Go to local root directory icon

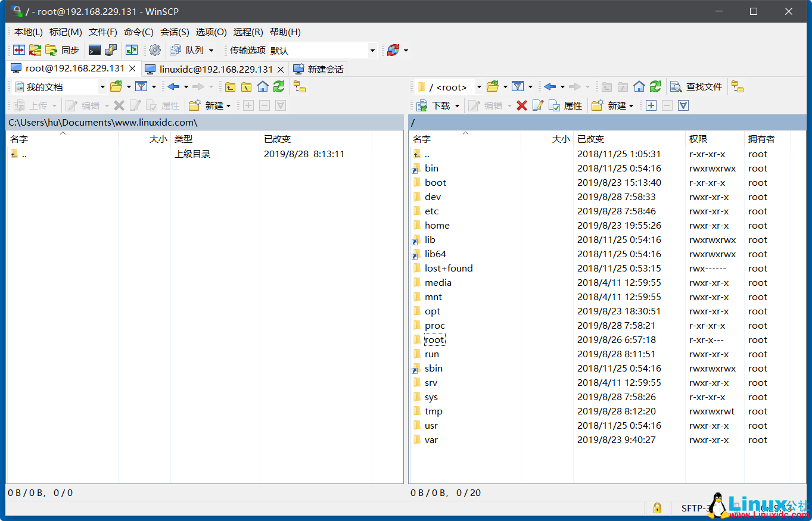246,86
